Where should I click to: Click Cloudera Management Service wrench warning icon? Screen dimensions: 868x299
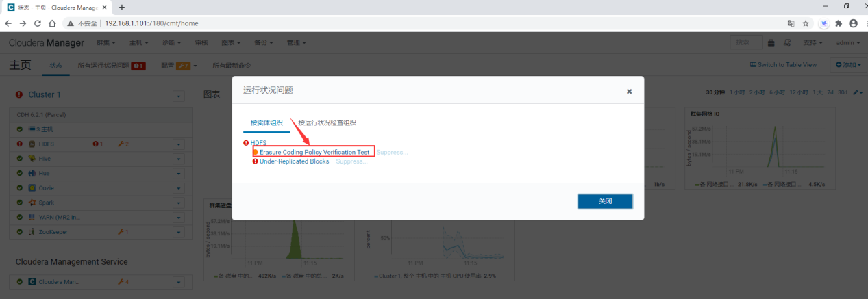pyautogui.click(x=123, y=282)
